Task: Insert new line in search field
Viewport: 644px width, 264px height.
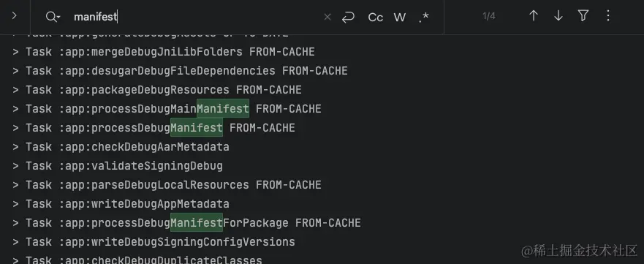Action: [x=348, y=17]
